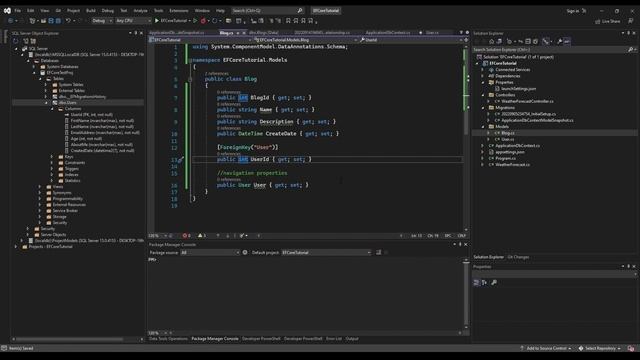This screenshot has height=360, width=640.
Task: Open the File menu
Action: click(x=18, y=11)
